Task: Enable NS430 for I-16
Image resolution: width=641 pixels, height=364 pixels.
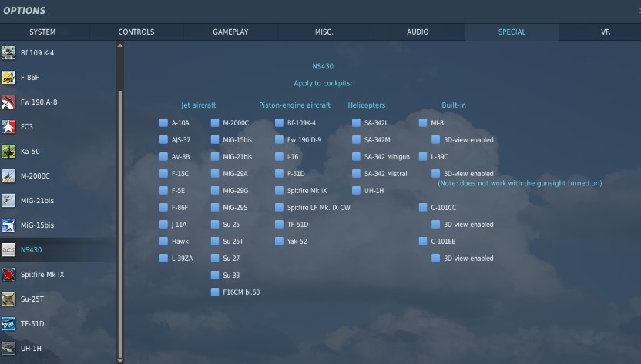Action: point(279,156)
